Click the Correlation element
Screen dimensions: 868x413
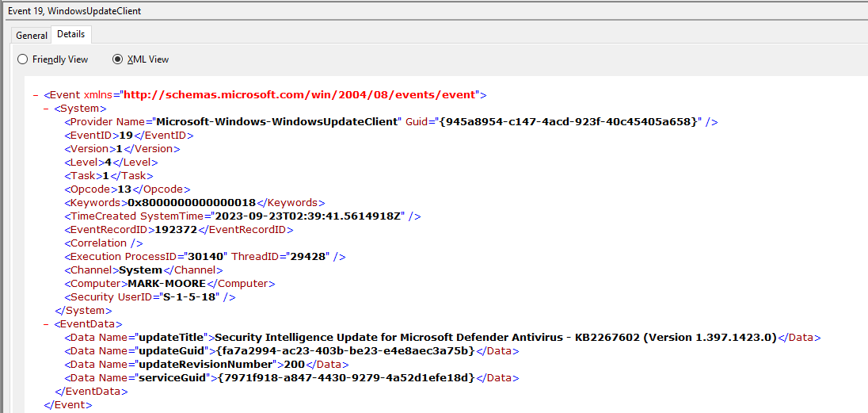[x=104, y=243]
